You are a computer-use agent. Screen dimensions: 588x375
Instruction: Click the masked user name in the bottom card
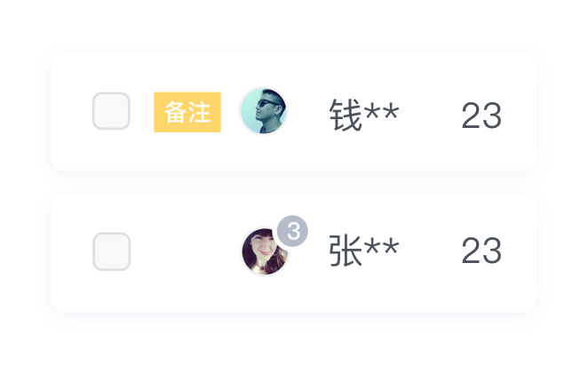pyautogui.click(x=364, y=250)
